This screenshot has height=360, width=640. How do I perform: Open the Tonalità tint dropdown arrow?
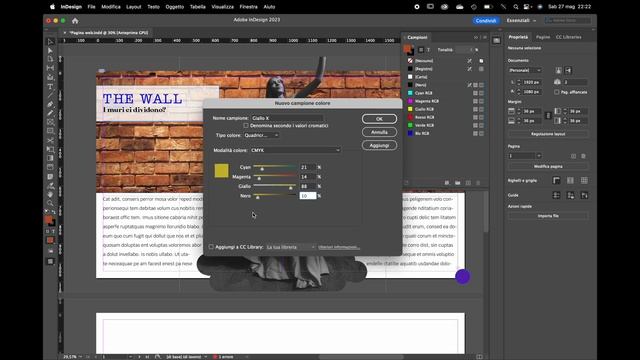471,50
